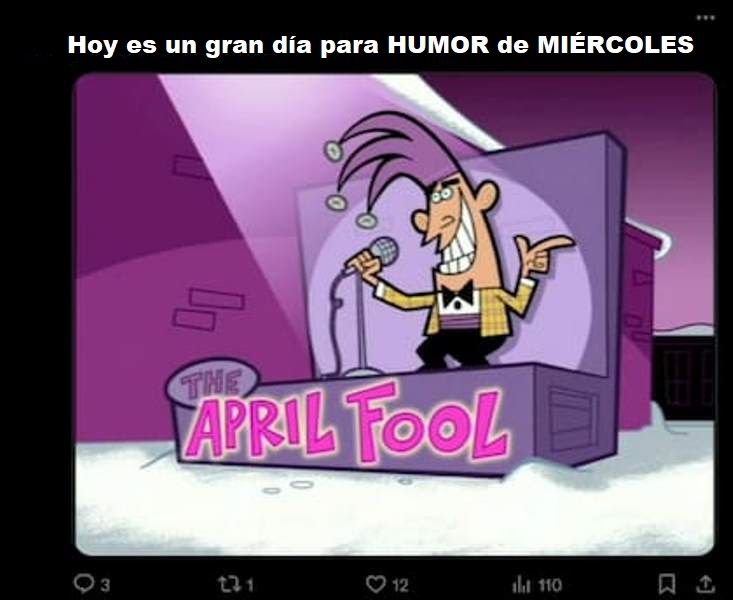
Task: Open post analytics via bar chart icon
Action: (521, 585)
